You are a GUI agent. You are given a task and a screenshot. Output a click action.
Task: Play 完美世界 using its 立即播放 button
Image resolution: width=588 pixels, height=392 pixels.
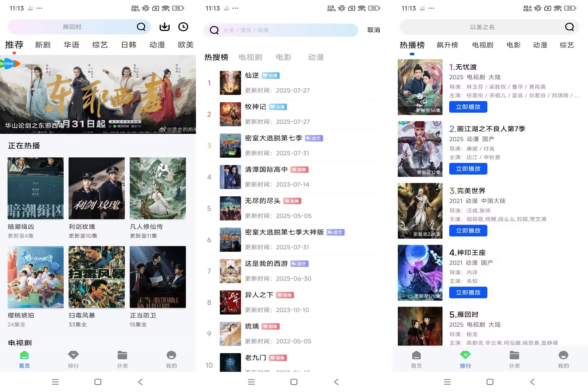click(468, 231)
